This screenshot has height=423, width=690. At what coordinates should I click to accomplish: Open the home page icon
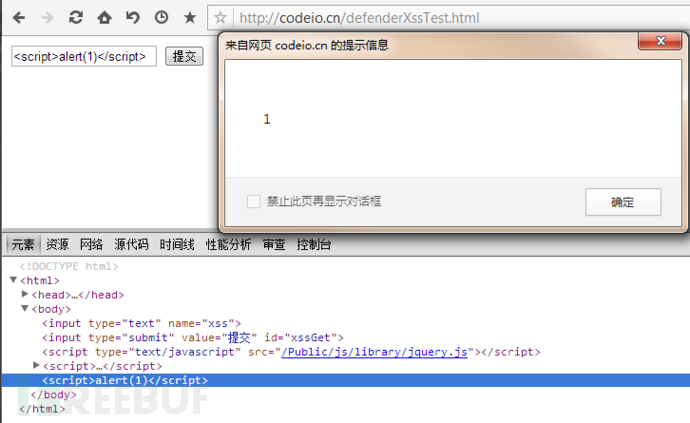pos(104,18)
